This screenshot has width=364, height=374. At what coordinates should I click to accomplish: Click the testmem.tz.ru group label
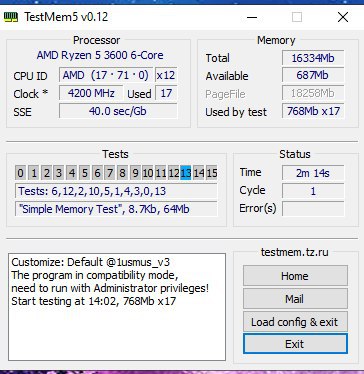tap(295, 252)
